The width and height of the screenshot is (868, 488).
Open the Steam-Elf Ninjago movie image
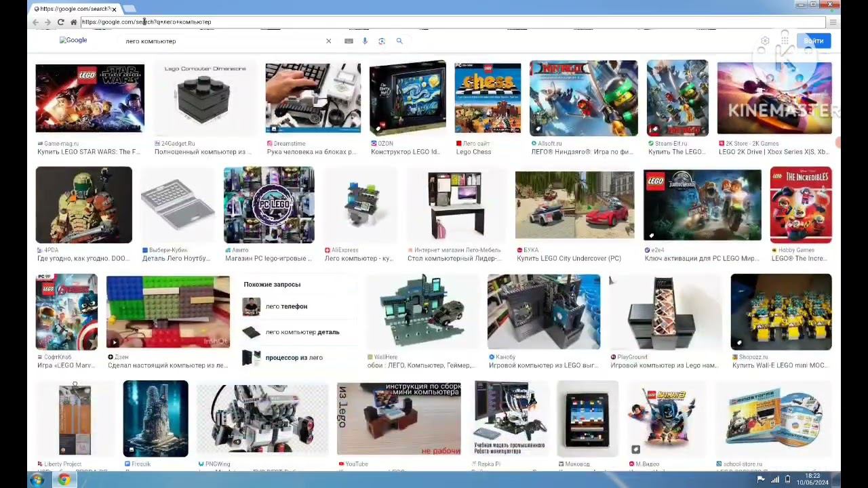[677, 98]
